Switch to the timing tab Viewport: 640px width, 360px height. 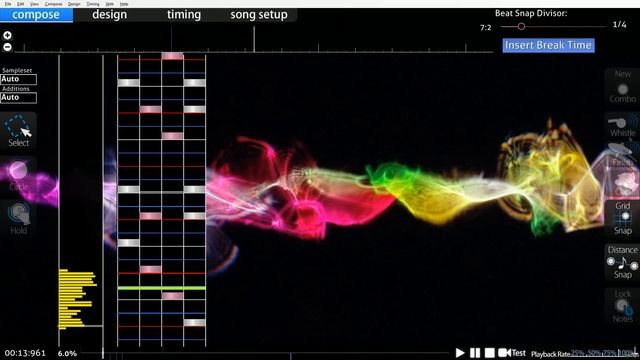click(x=184, y=15)
